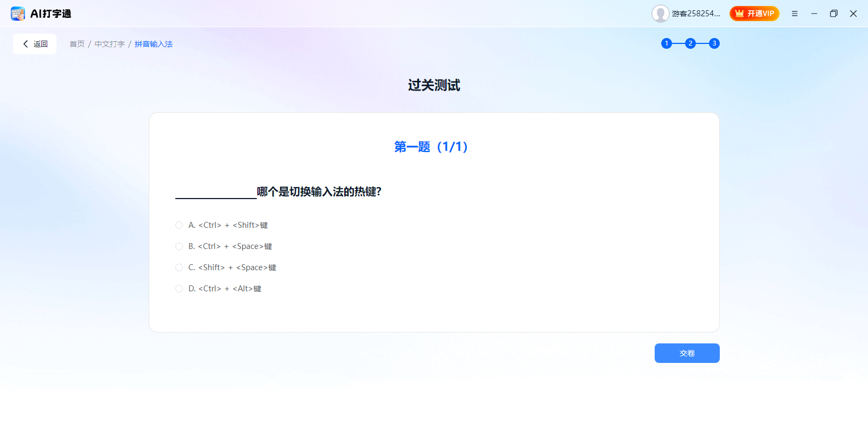The height and width of the screenshot is (434, 868).
Task: Select step 3 in progress indicator
Action: pos(714,43)
